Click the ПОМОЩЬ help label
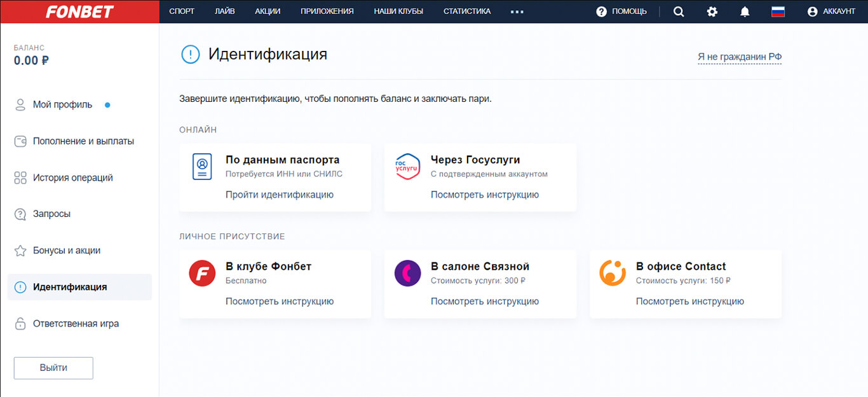This screenshot has height=397, width=868. (x=629, y=11)
